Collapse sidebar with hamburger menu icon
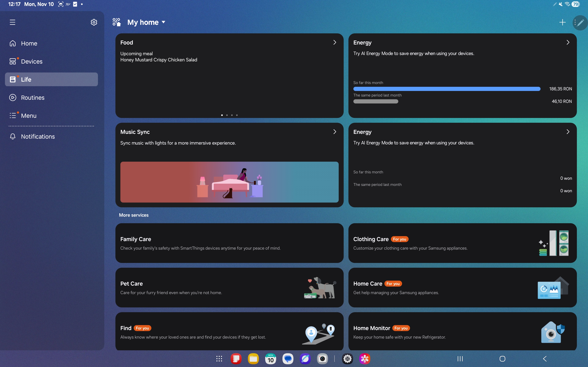This screenshot has width=588, height=367. pos(12,22)
